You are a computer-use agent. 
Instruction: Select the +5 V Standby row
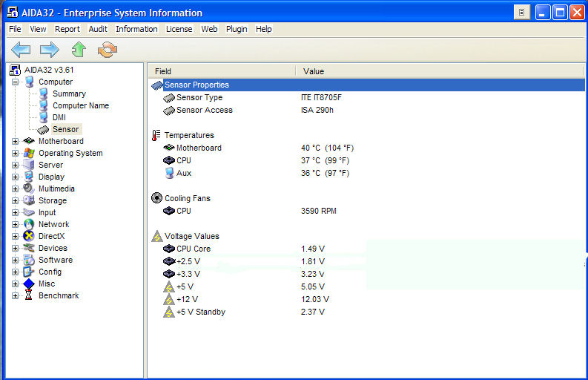coord(368,312)
